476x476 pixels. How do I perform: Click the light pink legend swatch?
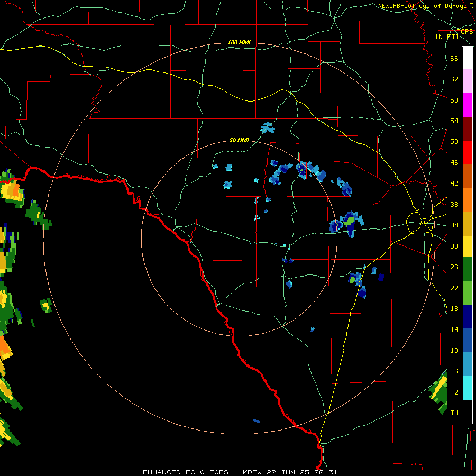[x=467, y=81]
